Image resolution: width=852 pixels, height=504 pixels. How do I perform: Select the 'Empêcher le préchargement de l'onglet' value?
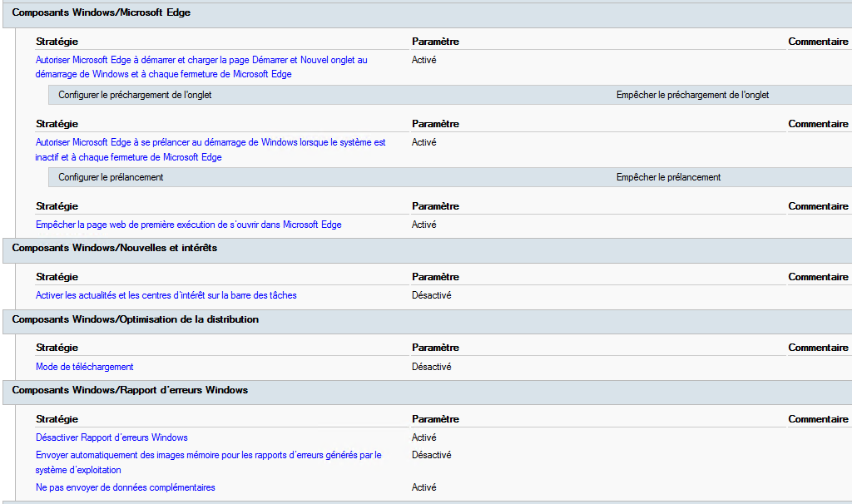(692, 95)
